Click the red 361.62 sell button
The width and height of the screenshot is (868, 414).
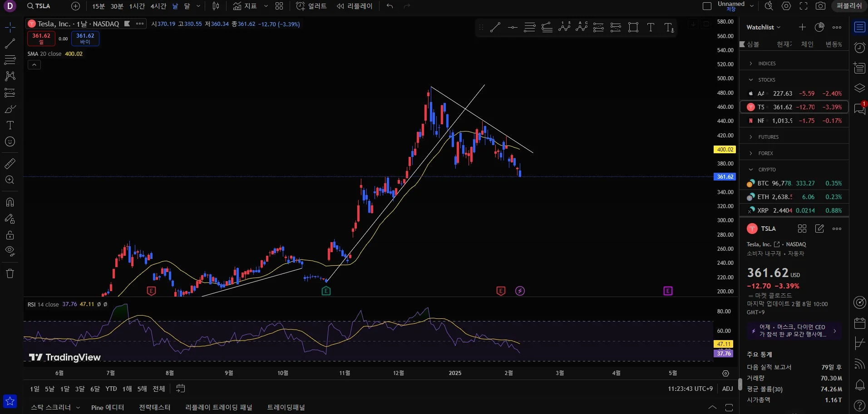pyautogui.click(x=41, y=39)
